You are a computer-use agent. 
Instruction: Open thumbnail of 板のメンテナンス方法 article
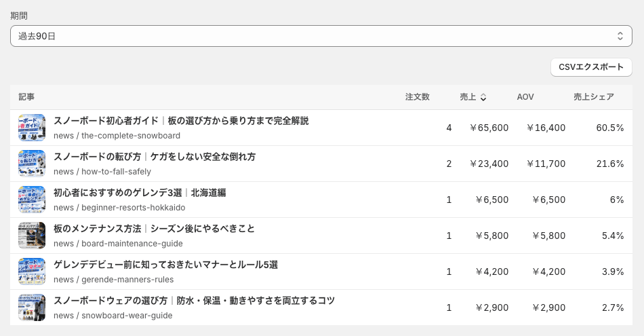32,236
